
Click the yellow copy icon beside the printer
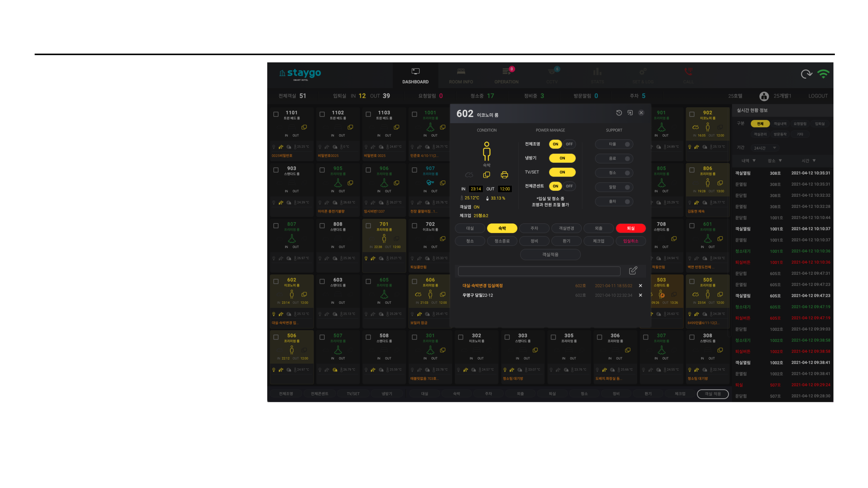tap(486, 175)
